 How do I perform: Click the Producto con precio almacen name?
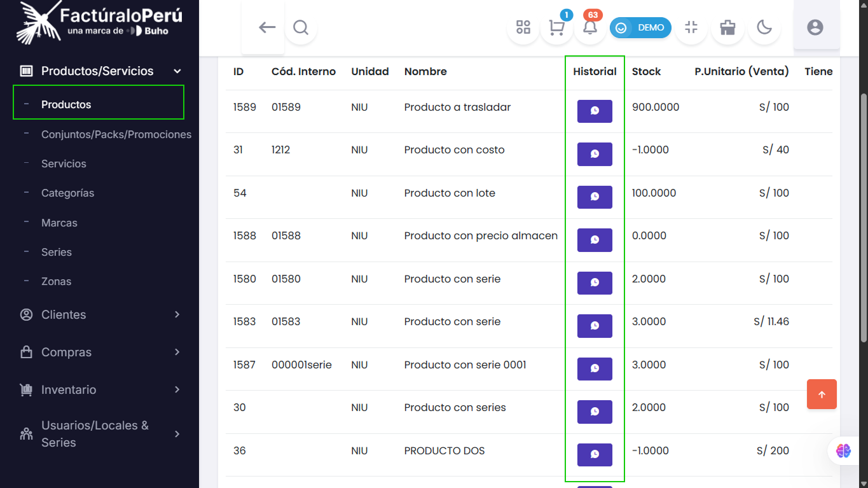(x=481, y=235)
